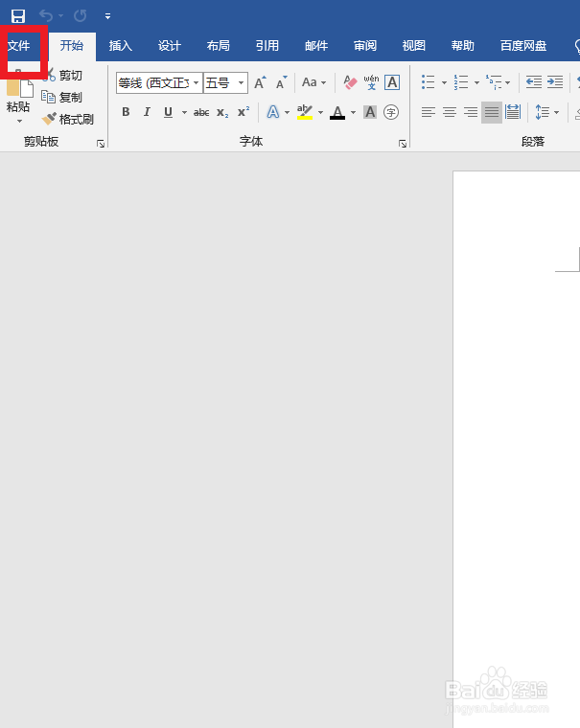Click the Align Left icon
The image size is (580, 728).
coord(428,112)
